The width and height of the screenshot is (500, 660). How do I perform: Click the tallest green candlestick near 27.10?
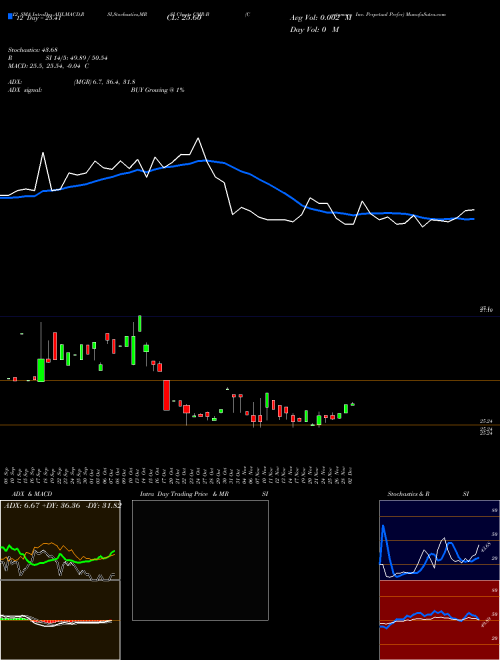click(x=140, y=323)
